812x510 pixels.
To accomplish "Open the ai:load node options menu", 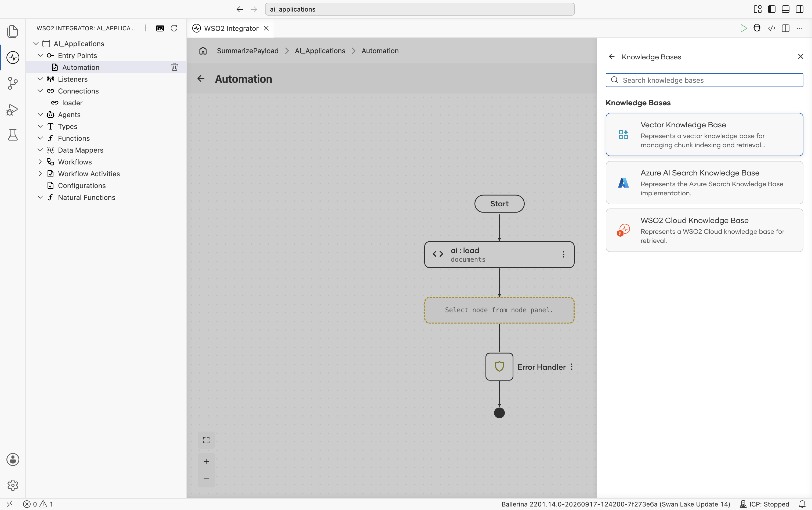I will coord(563,254).
